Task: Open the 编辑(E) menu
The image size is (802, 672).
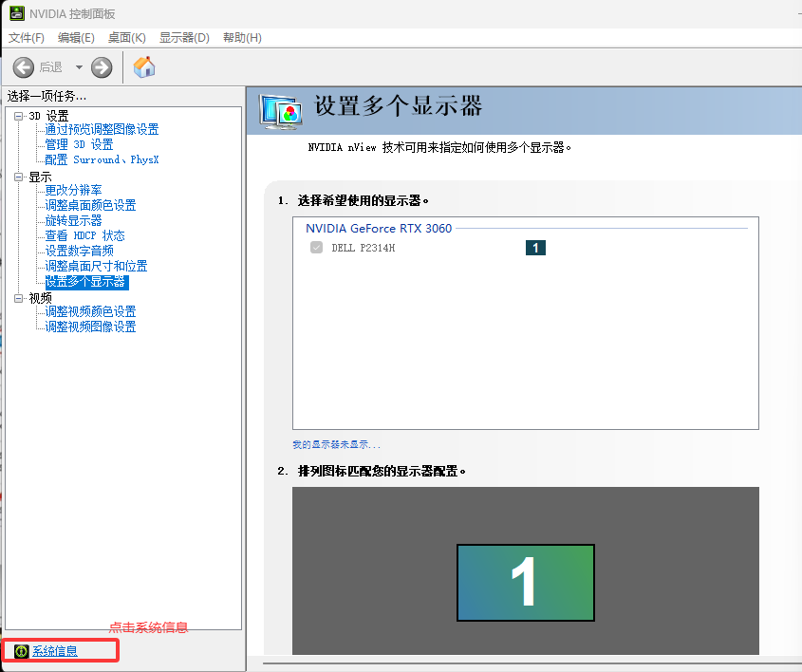Action: coord(76,38)
